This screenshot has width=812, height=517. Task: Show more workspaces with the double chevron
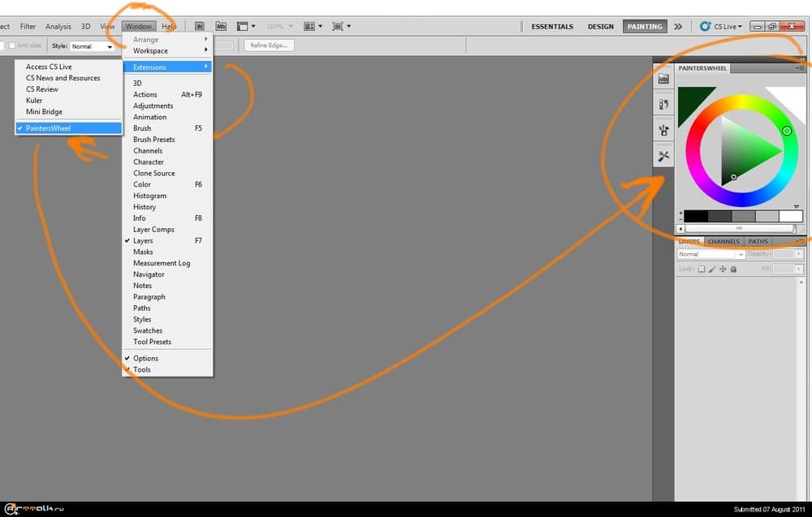[x=678, y=27]
